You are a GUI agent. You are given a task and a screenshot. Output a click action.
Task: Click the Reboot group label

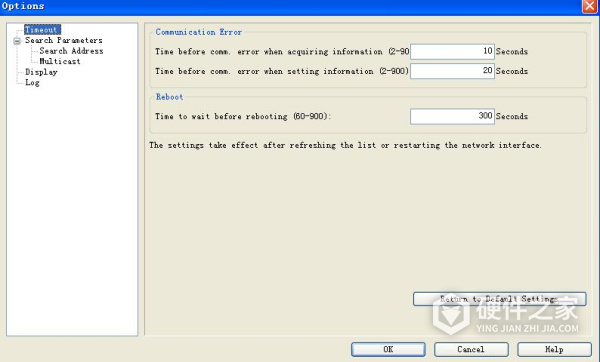coord(170,97)
